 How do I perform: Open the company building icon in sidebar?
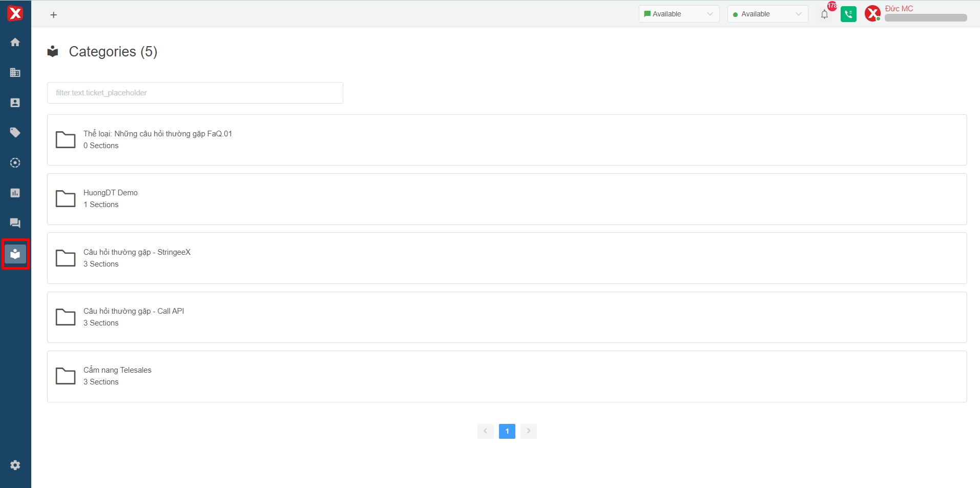pos(15,72)
